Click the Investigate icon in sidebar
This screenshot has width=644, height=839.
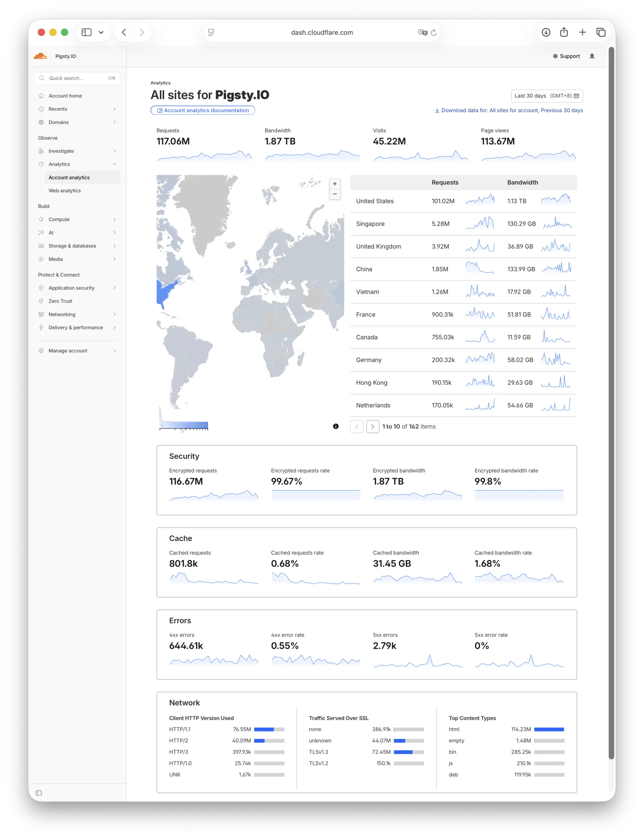click(x=41, y=151)
